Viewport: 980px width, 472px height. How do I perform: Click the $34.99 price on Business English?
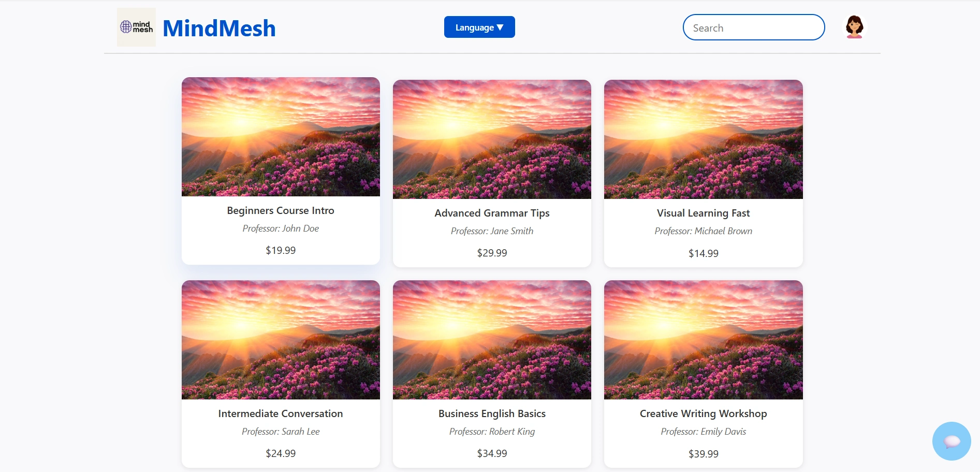click(492, 453)
